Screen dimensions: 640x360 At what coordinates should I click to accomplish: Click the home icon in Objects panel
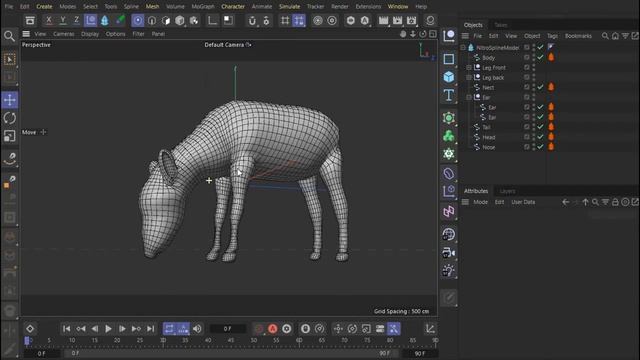(x=615, y=36)
